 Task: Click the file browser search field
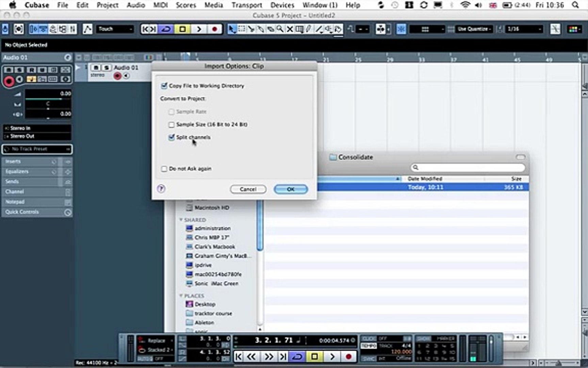coord(468,167)
